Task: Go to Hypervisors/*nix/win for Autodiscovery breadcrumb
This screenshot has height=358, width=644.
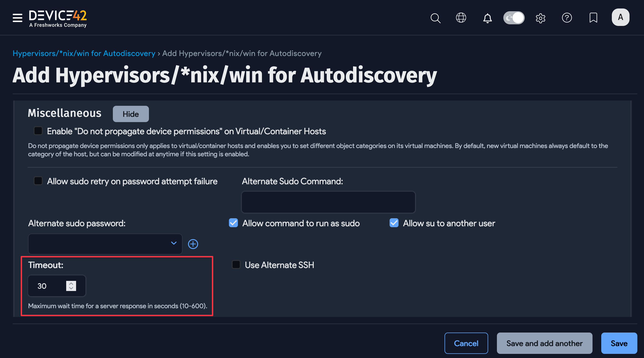Action: 84,53
